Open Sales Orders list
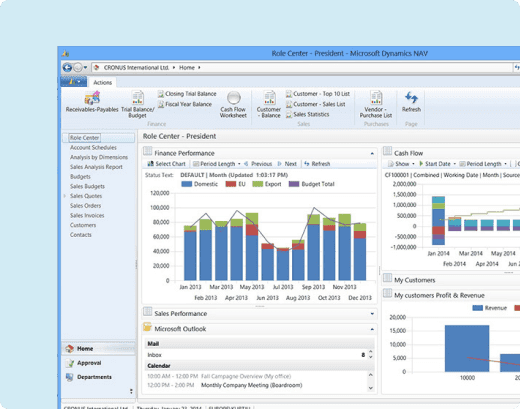This screenshot has height=409, width=520. (85, 206)
